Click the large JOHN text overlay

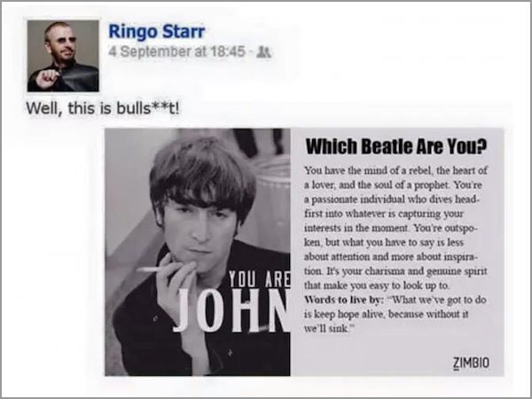tap(232, 310)
